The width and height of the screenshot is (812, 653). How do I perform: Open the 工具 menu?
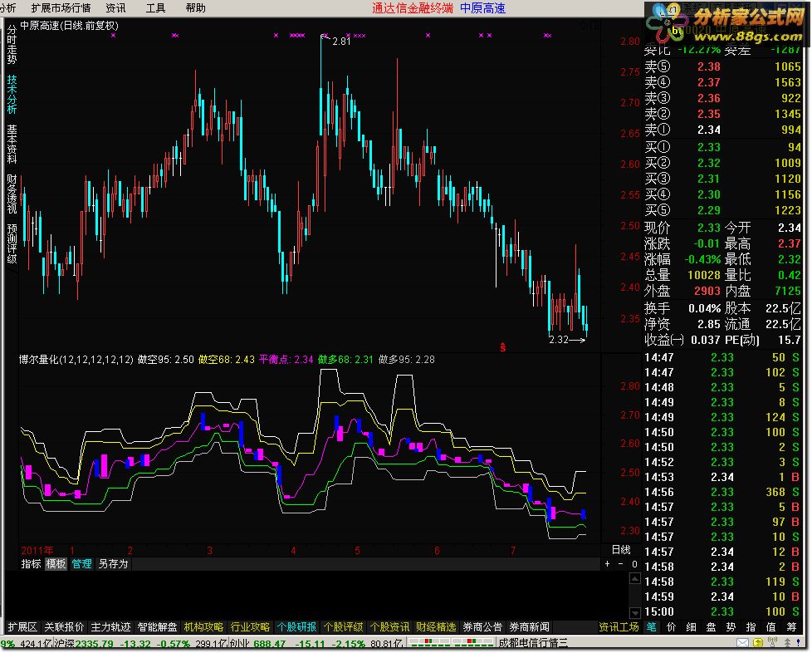155,7
